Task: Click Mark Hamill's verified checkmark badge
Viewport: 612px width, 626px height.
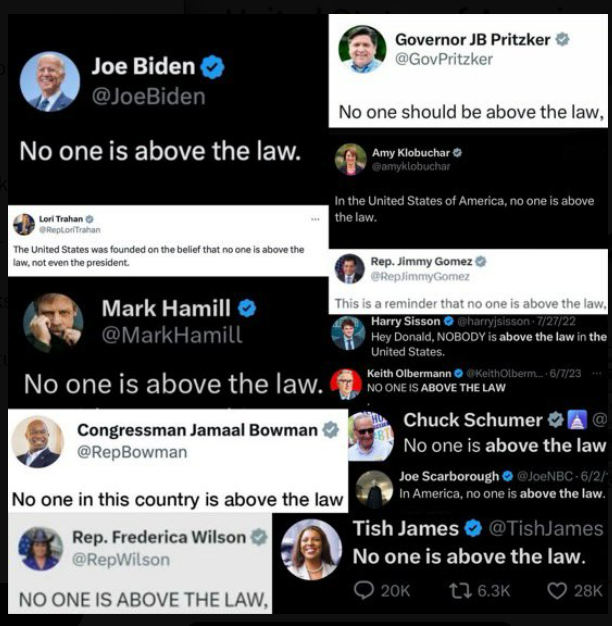Action: (x=247, y=308)
